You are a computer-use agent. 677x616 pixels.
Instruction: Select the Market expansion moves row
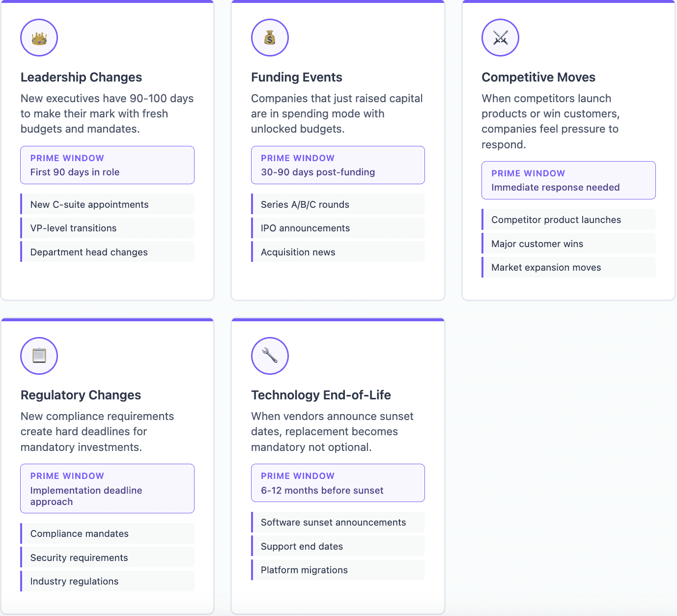tap(568, 267)
